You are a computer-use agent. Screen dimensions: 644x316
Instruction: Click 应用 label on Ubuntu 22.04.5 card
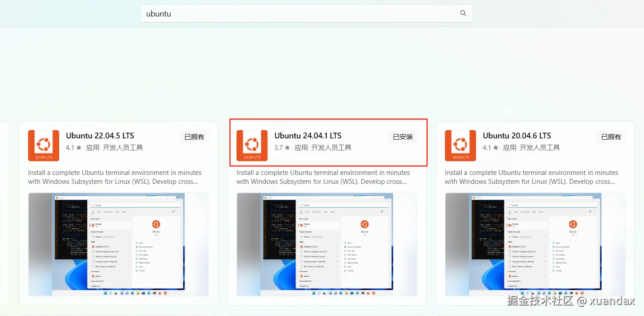[x=93, y=148]
